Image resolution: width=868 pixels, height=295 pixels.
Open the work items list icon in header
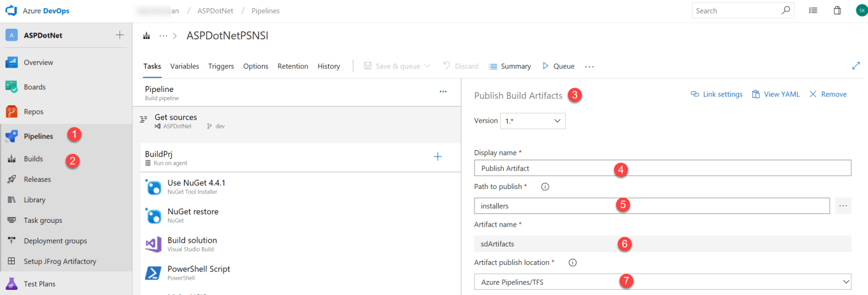813,11
